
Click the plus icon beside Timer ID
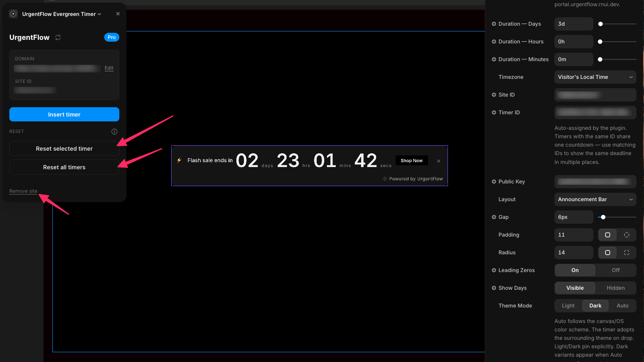494,113
